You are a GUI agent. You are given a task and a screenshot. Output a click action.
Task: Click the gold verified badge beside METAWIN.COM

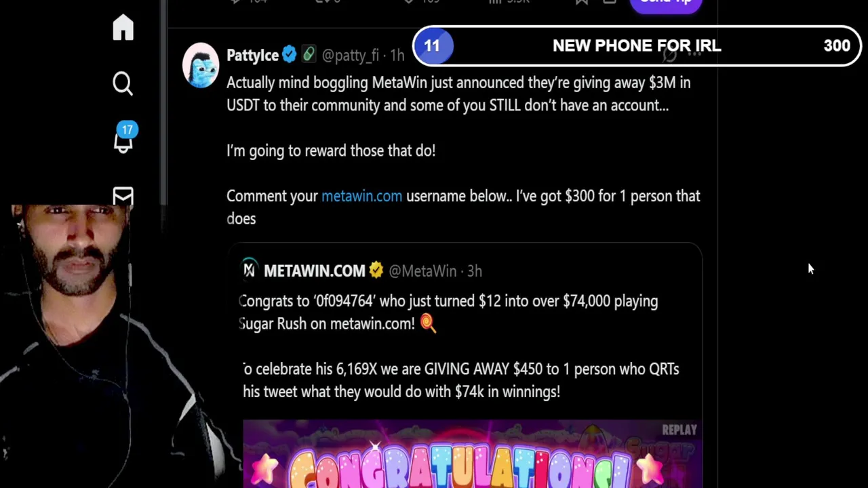point(376,270)
